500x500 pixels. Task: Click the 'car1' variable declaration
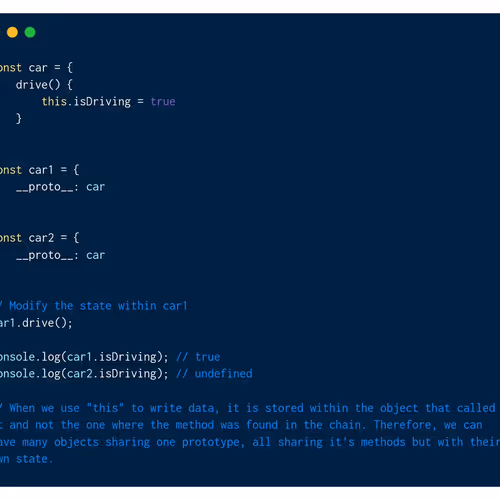click(x=41, y=170)
